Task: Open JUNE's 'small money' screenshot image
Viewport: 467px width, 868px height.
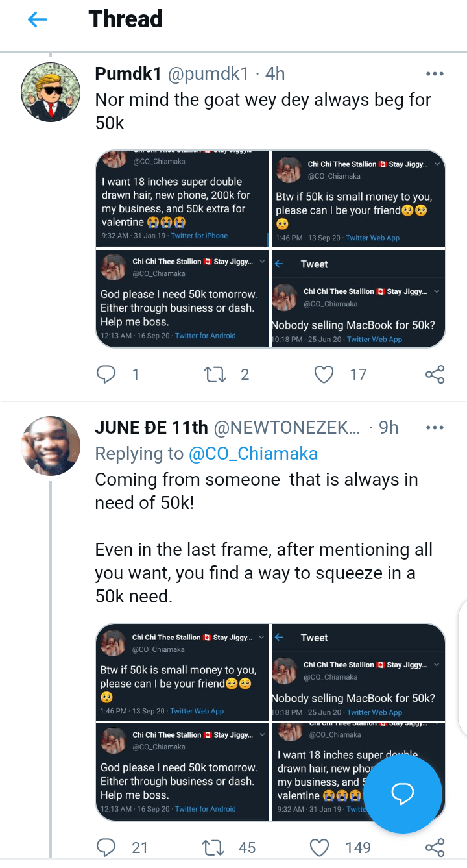Action: tap(182, 672)
